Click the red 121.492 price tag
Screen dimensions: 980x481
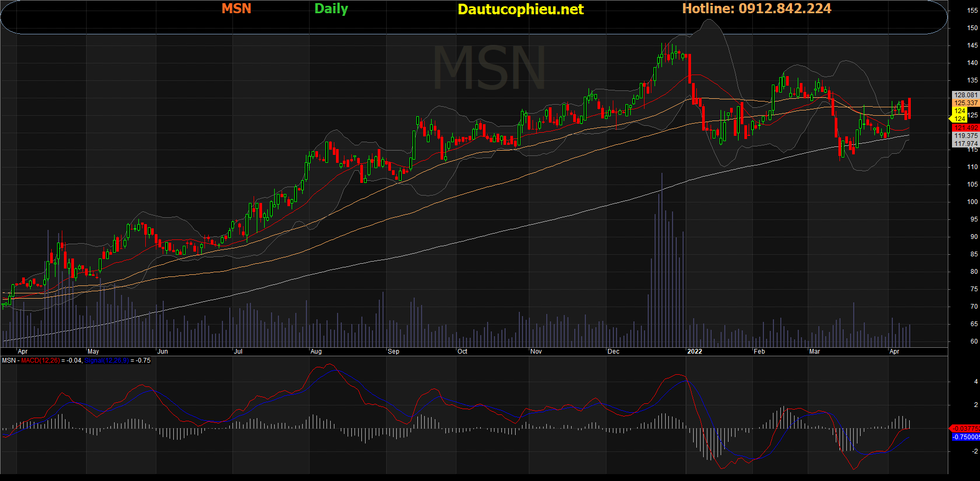point(965,128)
